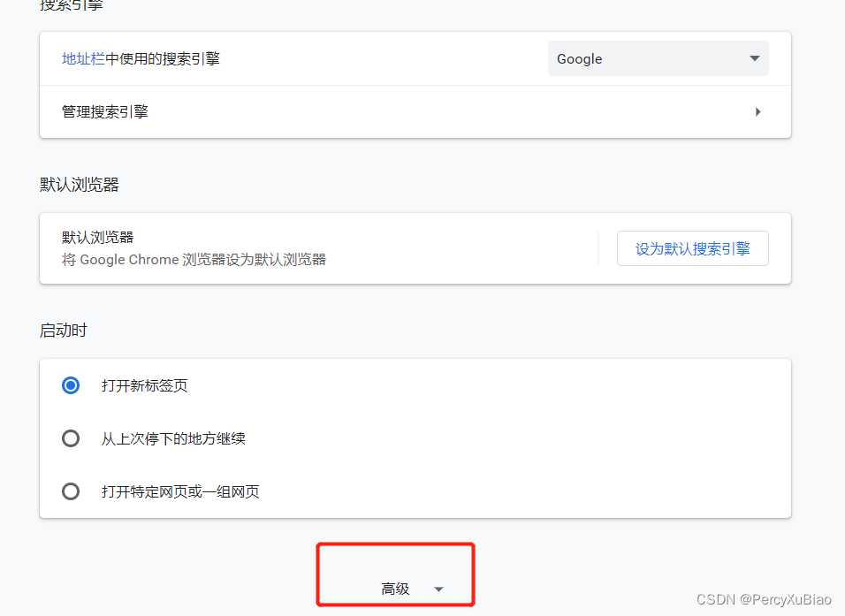This screenshot has width=845, height=616.
Task: Select 从上次停下的地方继续 radio option
Action: pos(71,438)
